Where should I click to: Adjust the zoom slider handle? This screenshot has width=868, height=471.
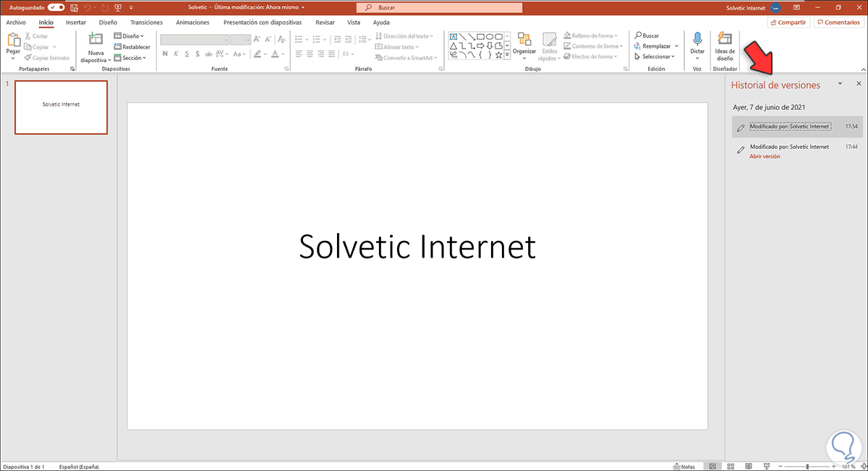point(807,467)
